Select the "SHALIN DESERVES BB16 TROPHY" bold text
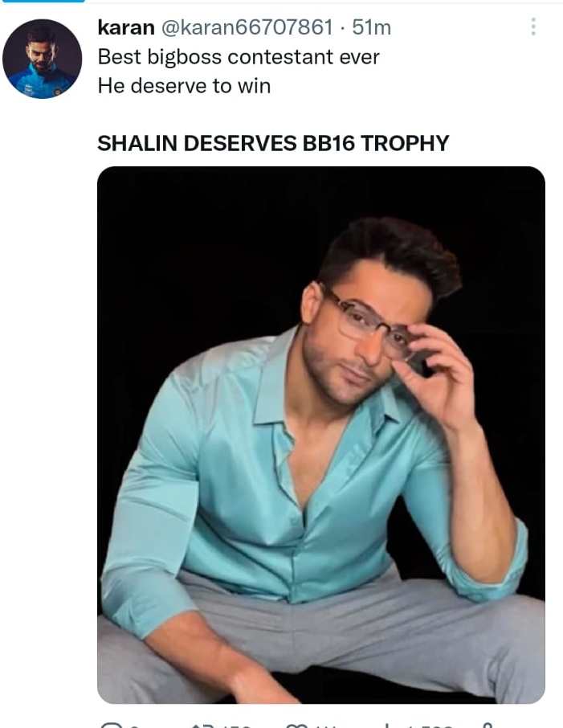 (273, 142)
